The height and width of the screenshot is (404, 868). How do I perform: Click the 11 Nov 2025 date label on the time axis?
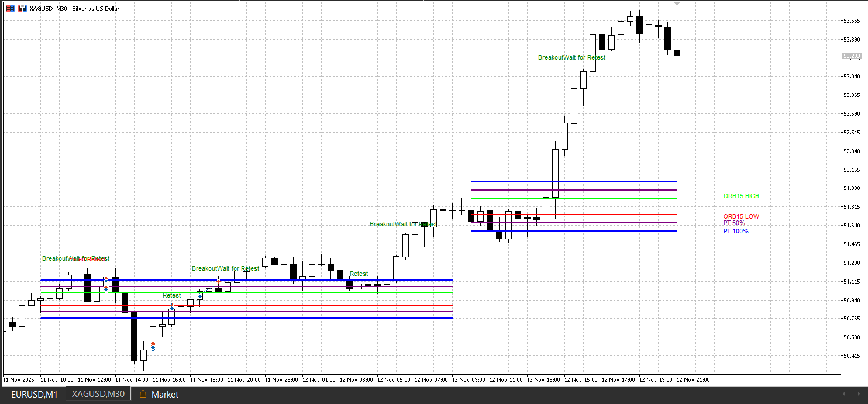pyautogui.click(x=18, y=379)
